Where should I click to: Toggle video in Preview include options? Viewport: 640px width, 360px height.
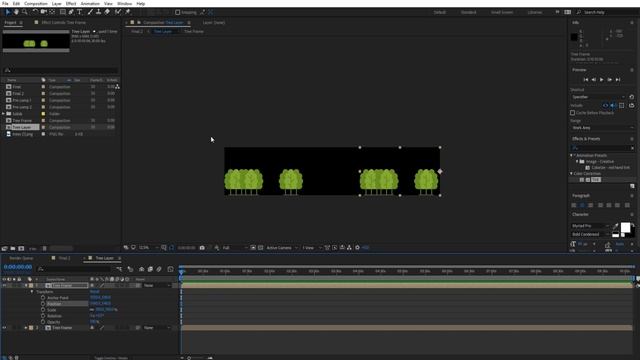click(605, 105)
